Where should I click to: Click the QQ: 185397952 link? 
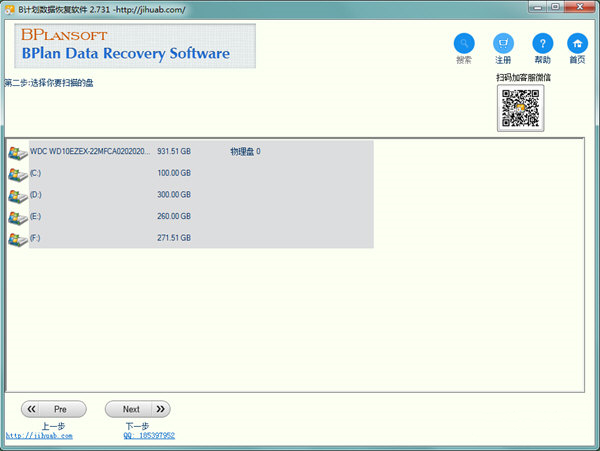[149, 436]
